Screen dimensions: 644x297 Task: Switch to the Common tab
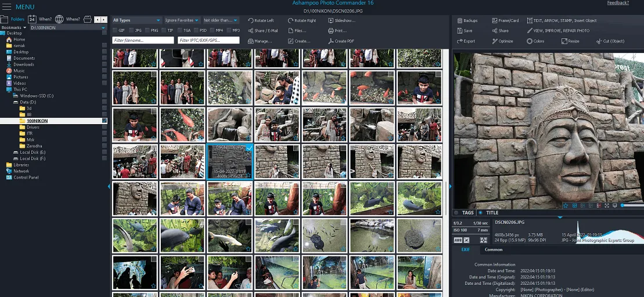point(494,250)
